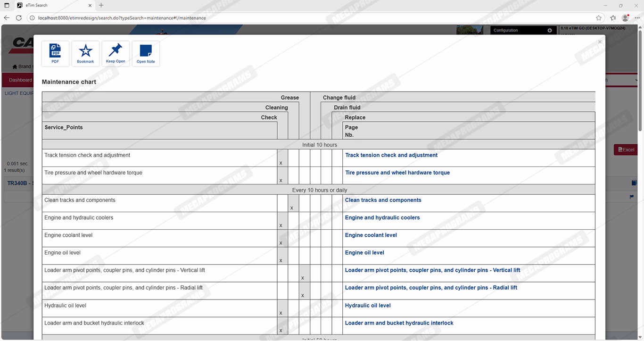
Task: Open Note for this chart
Action: point(146,53)
